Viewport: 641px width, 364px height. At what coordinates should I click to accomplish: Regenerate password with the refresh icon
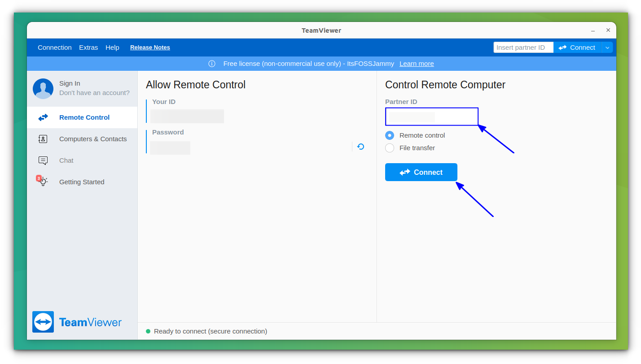(x=360, y=147)
